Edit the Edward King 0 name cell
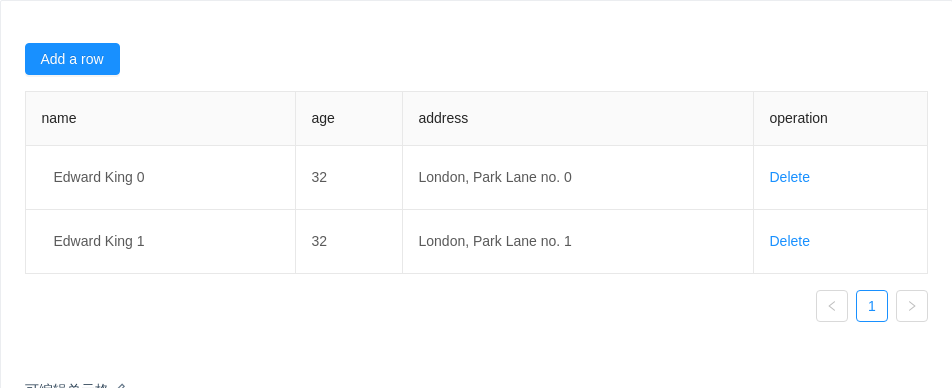 coord(160,177)
